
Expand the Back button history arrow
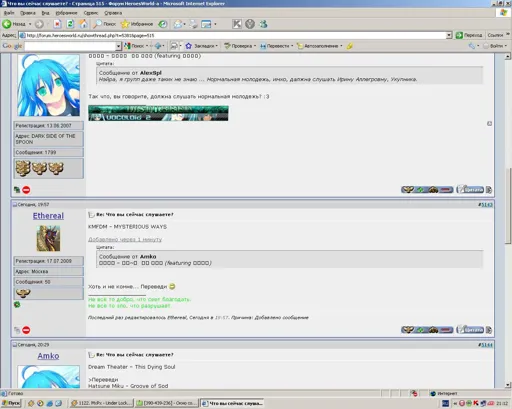[x=30, y=24]
